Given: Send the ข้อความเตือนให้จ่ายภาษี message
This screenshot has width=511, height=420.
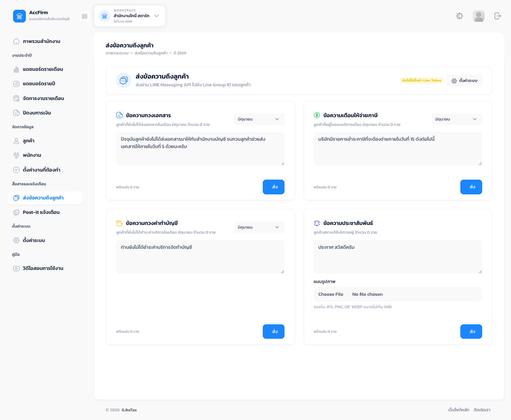Looking at the screenshot, I should (471, 187).
